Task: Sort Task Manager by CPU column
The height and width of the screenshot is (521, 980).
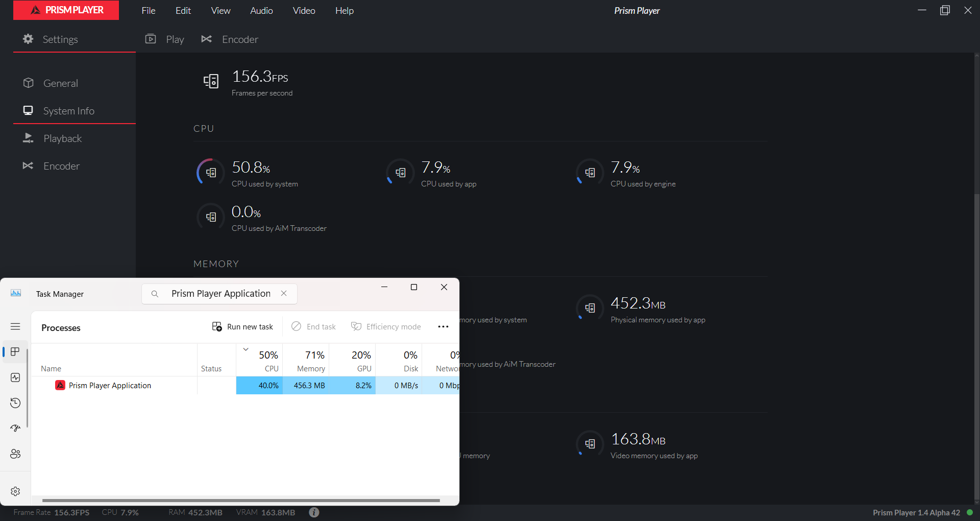Action: pyautogui.click(x=259, y=360)
